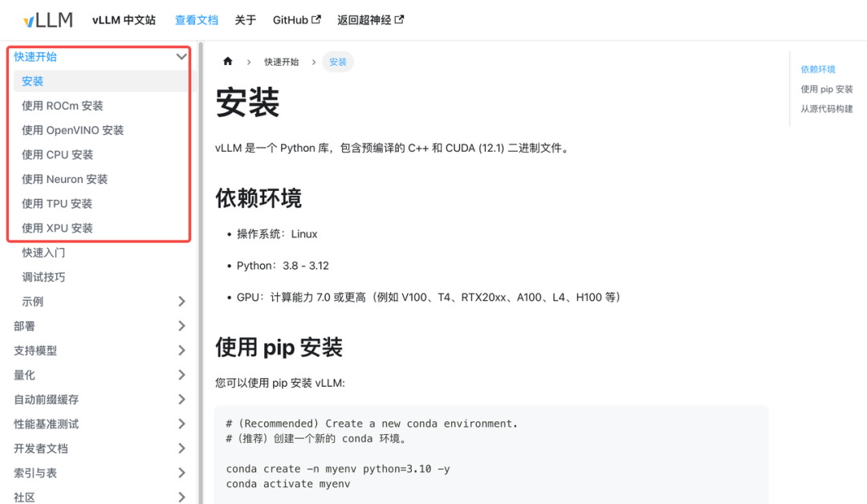This screenshot has height=504, width=867.
Task: Click the Python: 3.8 - 3.12 bullet
Action: [x=283, y=266]
